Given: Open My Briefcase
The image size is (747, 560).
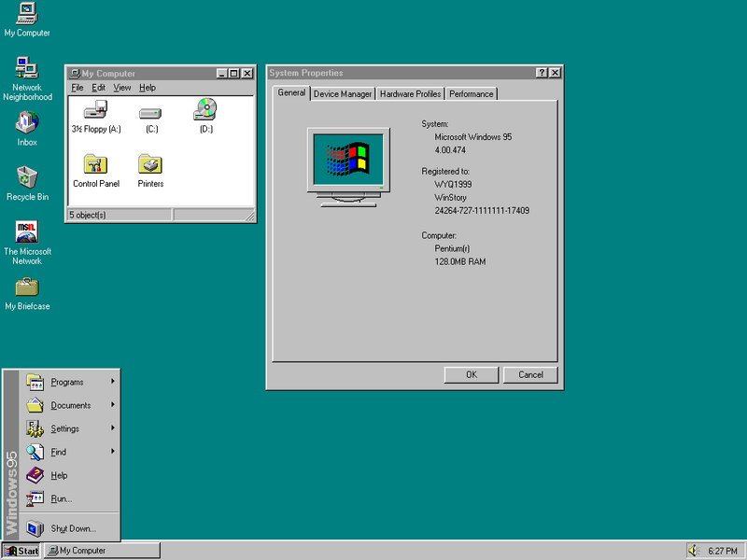Looking at the screenshot, I should tap(27, 289).
